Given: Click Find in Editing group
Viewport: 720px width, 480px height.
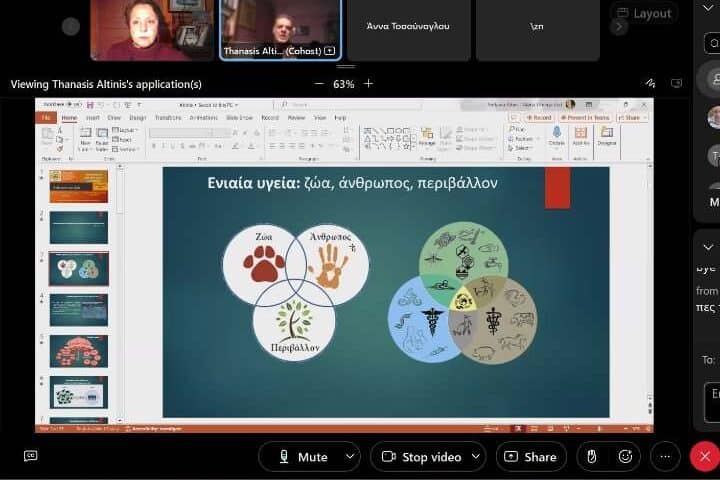Looking at the screenshot, I should pos(517,130).
